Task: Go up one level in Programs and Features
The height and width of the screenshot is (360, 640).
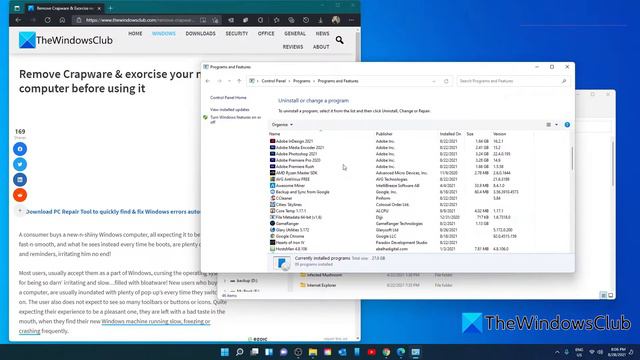Action: [239, 81]
